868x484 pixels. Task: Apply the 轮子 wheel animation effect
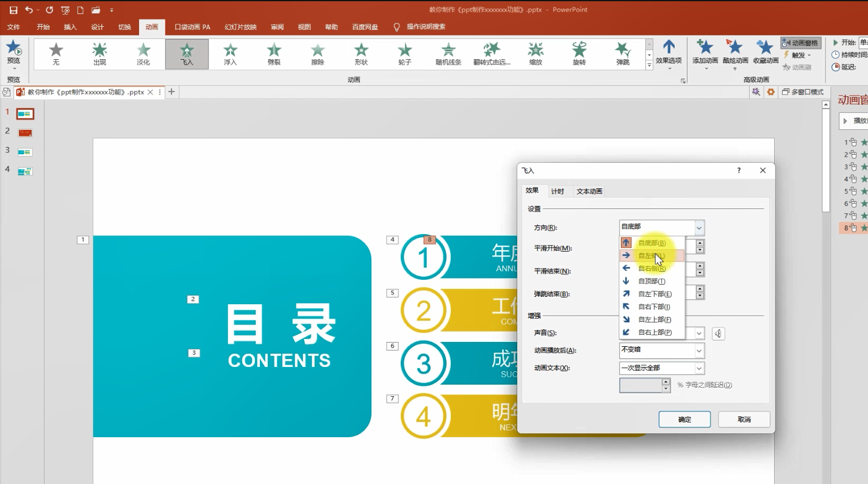tap(405, 54)
